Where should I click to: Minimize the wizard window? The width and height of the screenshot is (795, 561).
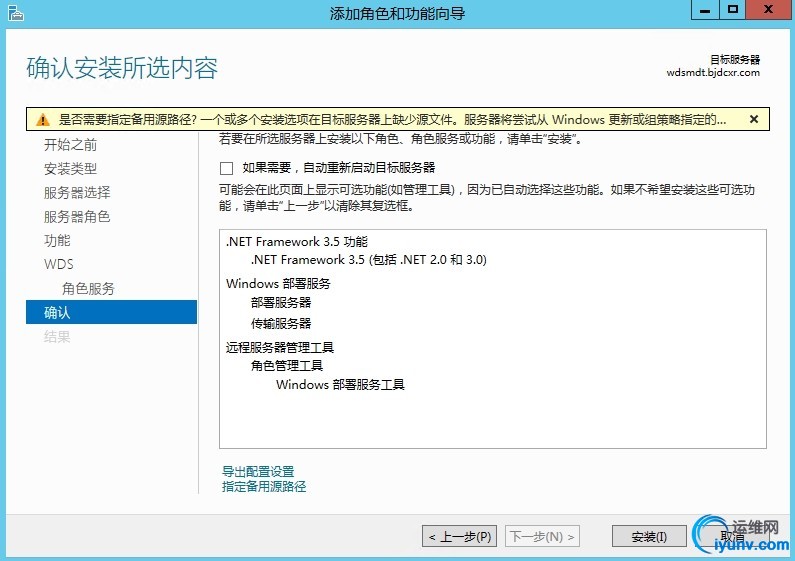[x=705, y=10]
